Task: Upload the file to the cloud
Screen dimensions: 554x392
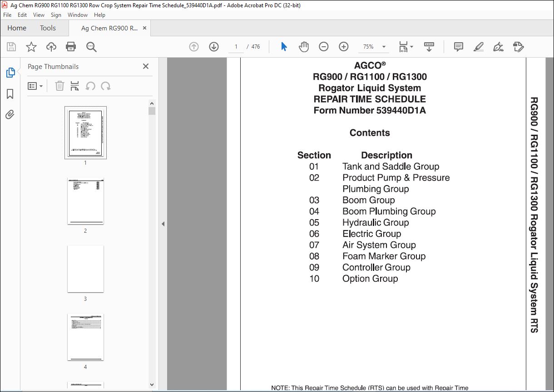Action: (51, 47)
